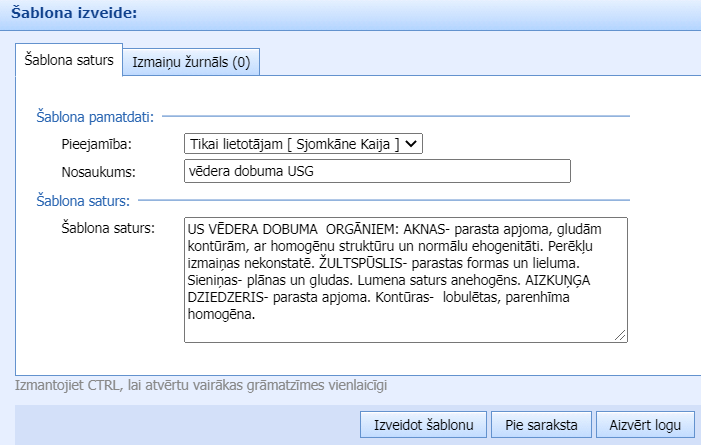The image size is (701, 445).
Task: Grab the text area resize handle
Action: (620, 335)
